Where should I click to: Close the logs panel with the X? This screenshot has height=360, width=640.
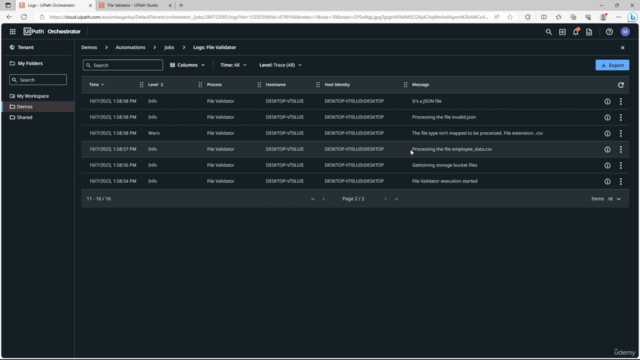tap(622, 48)
